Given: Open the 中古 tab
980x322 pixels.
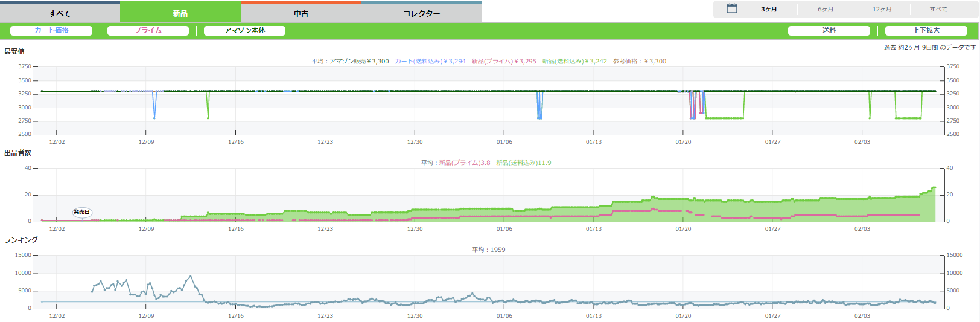Looking at the screenshot, I should click(301, 13).
